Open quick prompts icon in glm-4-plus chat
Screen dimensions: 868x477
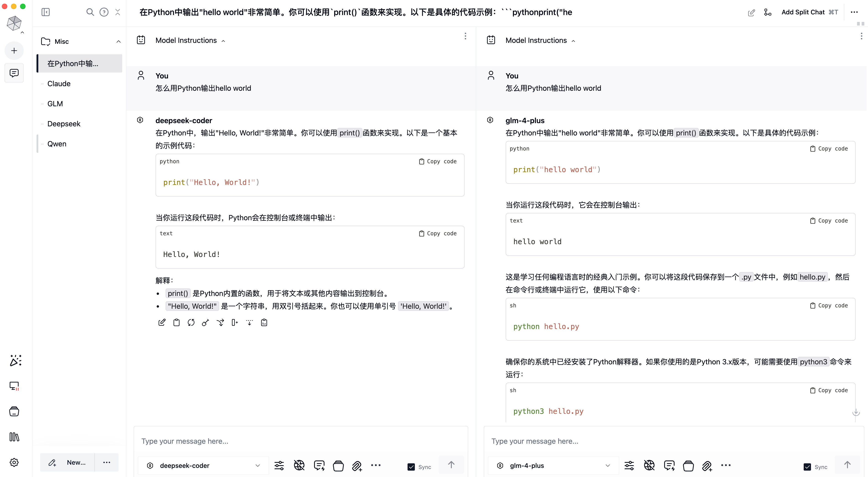click(x=669, y=466)
